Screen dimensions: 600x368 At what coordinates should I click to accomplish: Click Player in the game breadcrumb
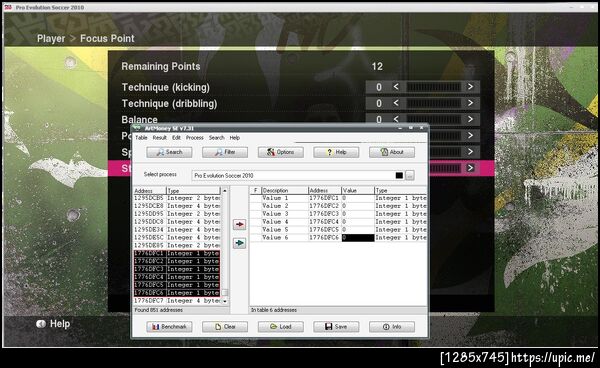coord(51,39)
